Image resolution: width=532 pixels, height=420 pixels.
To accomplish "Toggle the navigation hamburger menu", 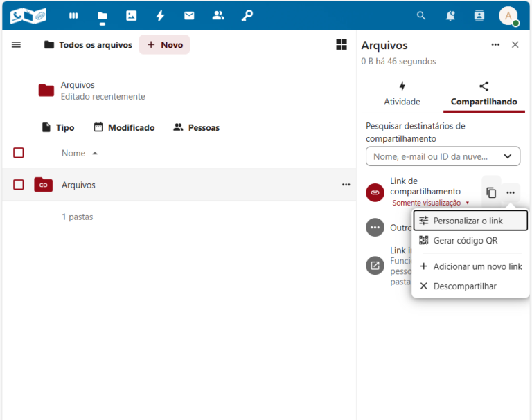I will (17, 45).
